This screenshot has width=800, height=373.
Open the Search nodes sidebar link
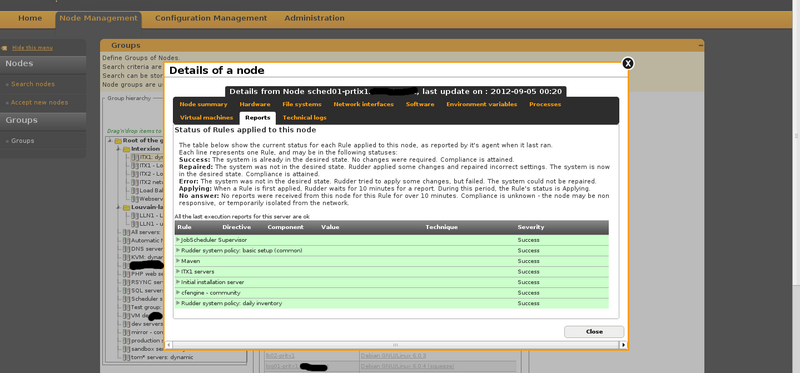coord(33,84)
